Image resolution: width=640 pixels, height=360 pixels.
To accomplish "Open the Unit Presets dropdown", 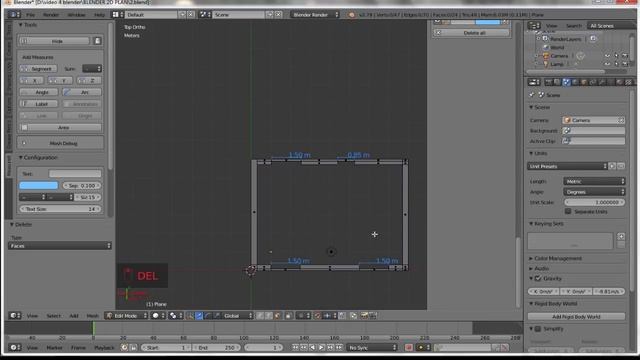I will click(x=567, y=166).
